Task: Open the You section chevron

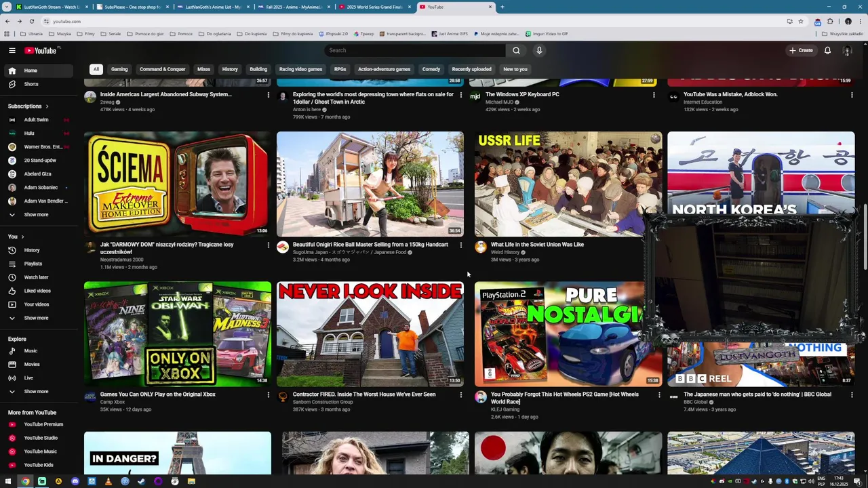Action: pos(22,237)
